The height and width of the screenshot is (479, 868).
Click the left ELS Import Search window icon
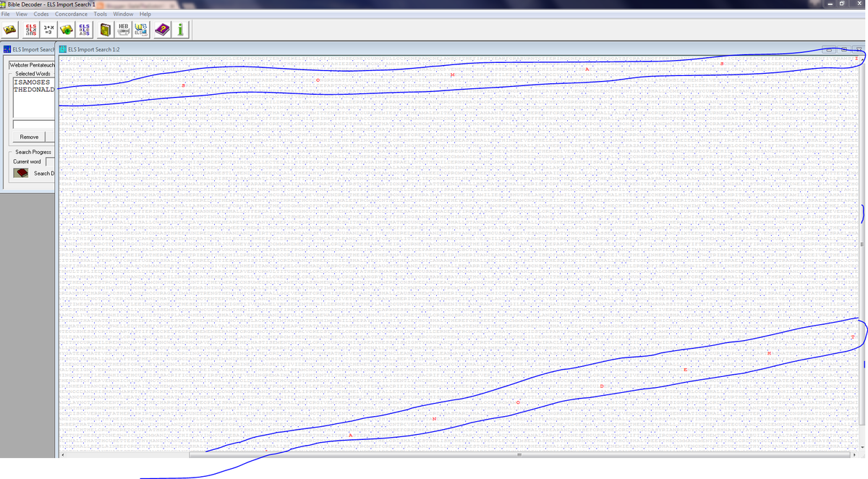pyautogui.click(x=7, y=49)
